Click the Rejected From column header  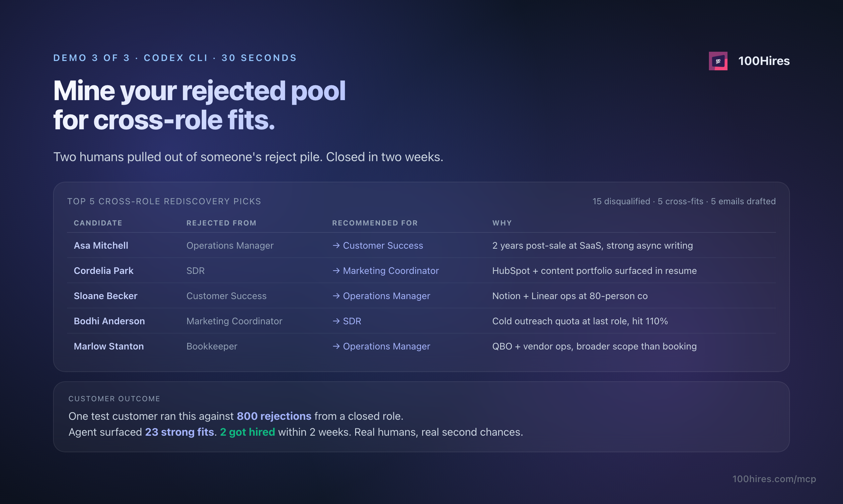click(x=221, y=223)
